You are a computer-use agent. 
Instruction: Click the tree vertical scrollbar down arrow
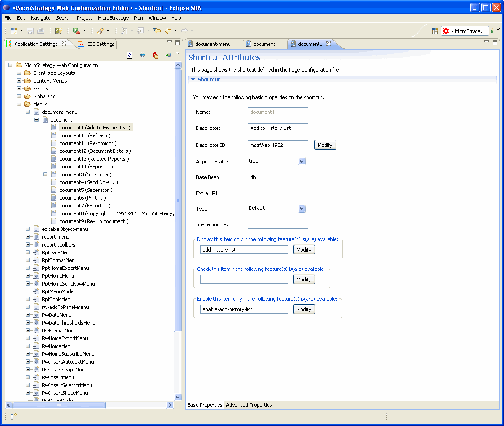178,397
